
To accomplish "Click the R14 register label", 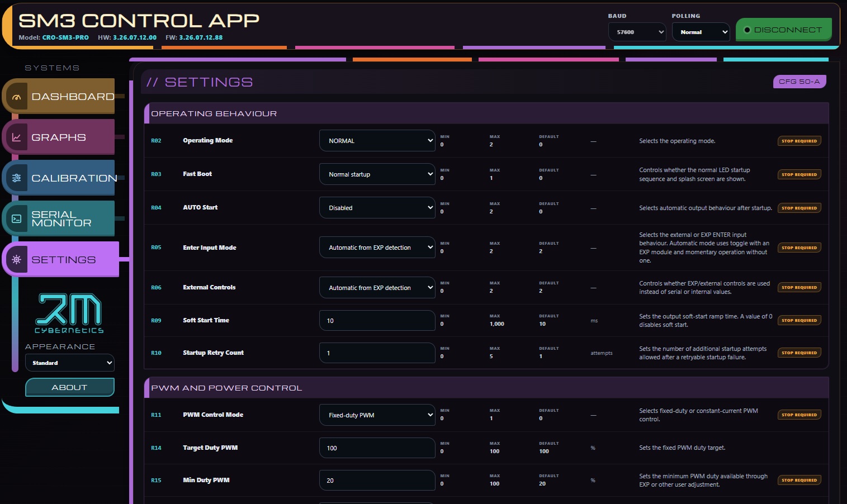I will pos(156,448).
